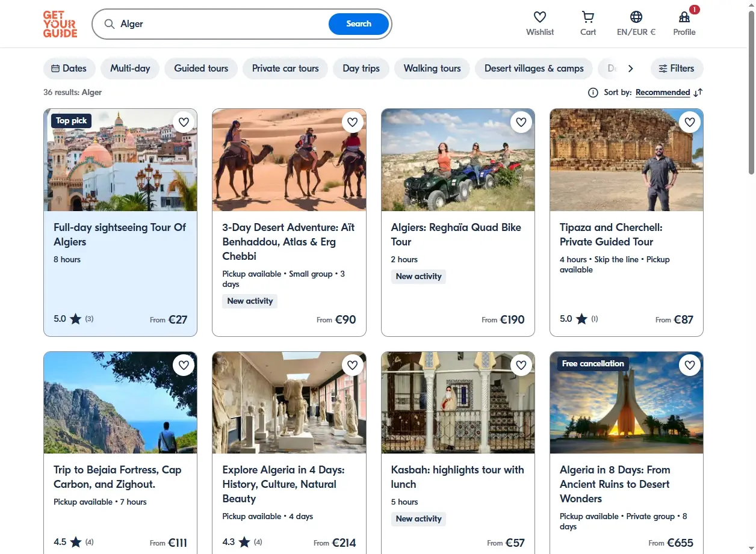
Task: Select the Walking tours filter chip
Action: (x=432, y=69)
